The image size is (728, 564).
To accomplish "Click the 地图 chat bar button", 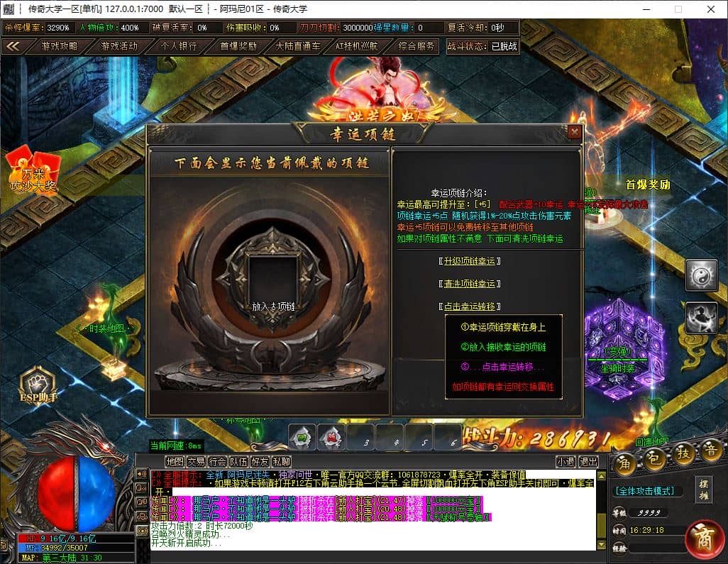I will 175,461.
